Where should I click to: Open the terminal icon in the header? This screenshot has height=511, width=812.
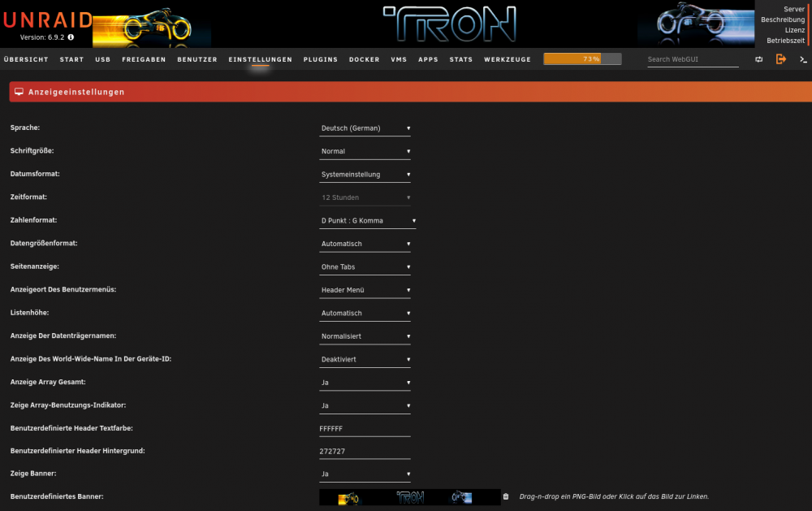[x=803, y=59]
